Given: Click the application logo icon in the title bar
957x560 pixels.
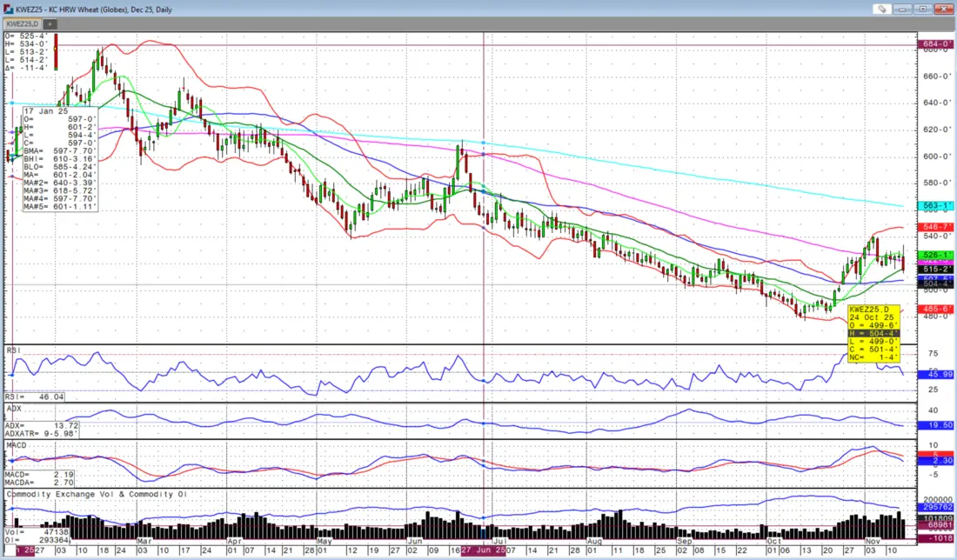Looking at the screenshot, I should coord(9,9).
